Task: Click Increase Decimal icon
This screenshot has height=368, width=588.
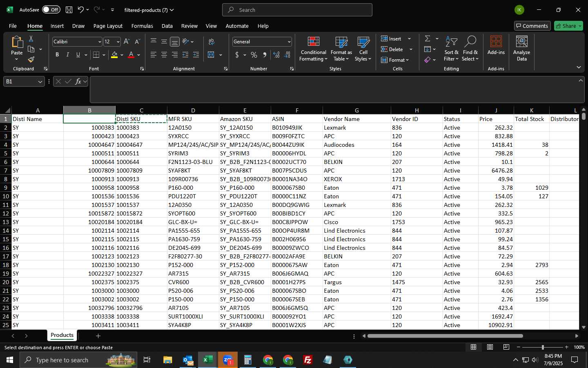Action: point(276,55)
